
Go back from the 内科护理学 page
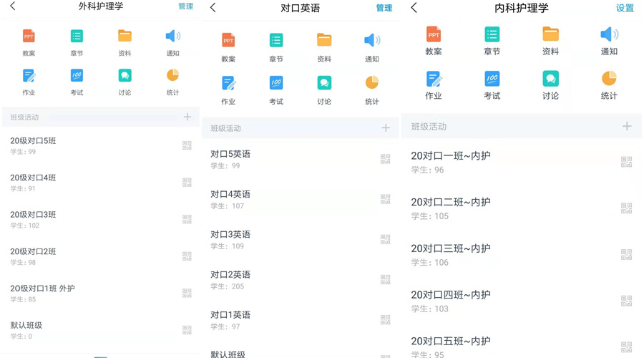click(x=414, y=8)
